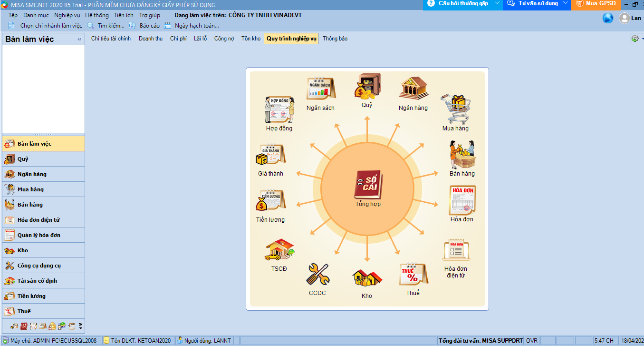Open the Hệ thống menu

point(97,15)
